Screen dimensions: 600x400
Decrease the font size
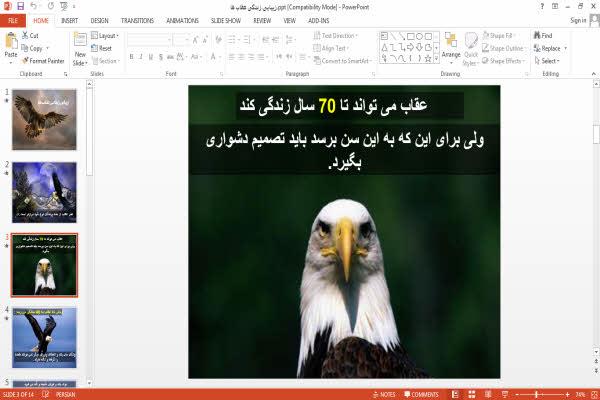click(205, 40)
